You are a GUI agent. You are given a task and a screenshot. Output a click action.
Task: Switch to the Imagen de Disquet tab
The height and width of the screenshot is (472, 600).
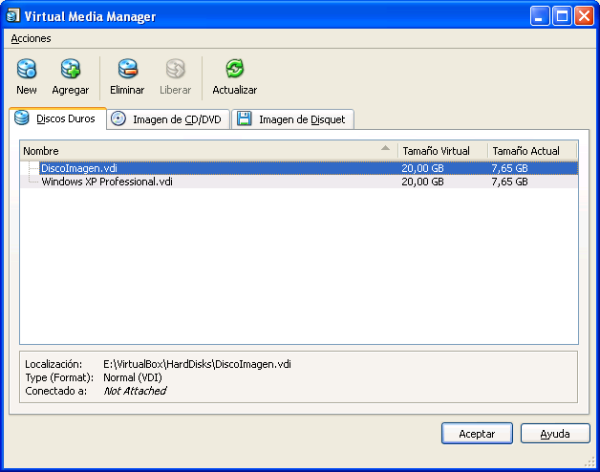301,119
